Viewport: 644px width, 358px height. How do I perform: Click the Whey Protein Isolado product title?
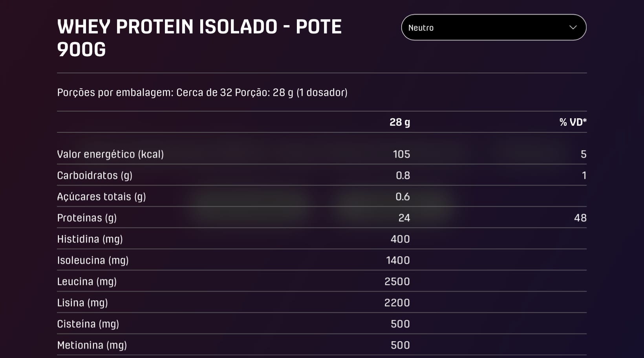click(199, 38)
